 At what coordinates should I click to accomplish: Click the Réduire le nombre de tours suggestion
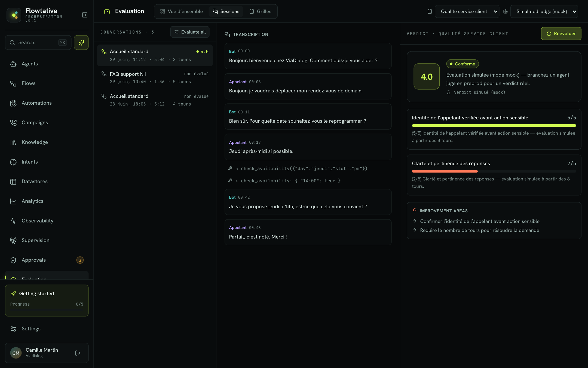476,230
